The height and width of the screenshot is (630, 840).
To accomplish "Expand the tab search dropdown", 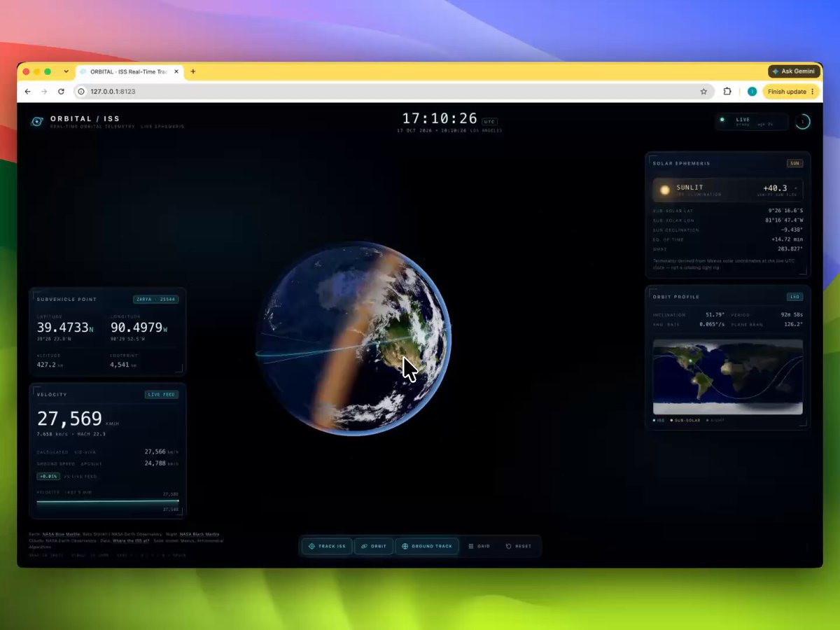I will [x=66, y=71].
